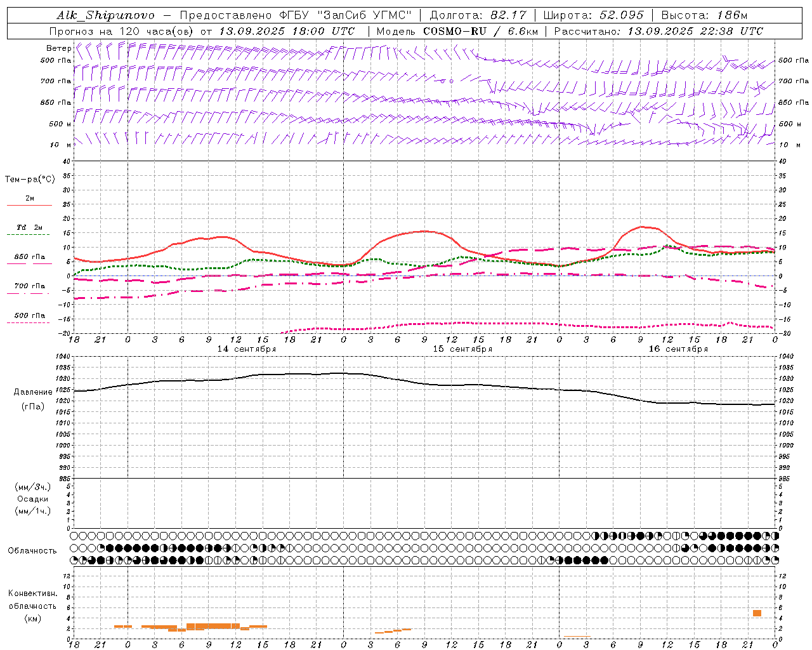
Task: Click the 15 сентября date label
Action: pos(462,349)
